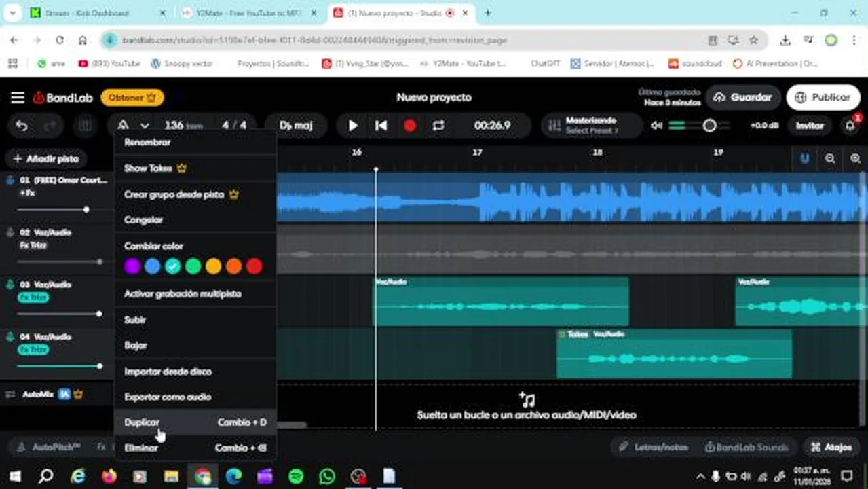Open WhatsApp from the taskbar
This screenshot has height=489, width=868.
click(x=327, y=476)
